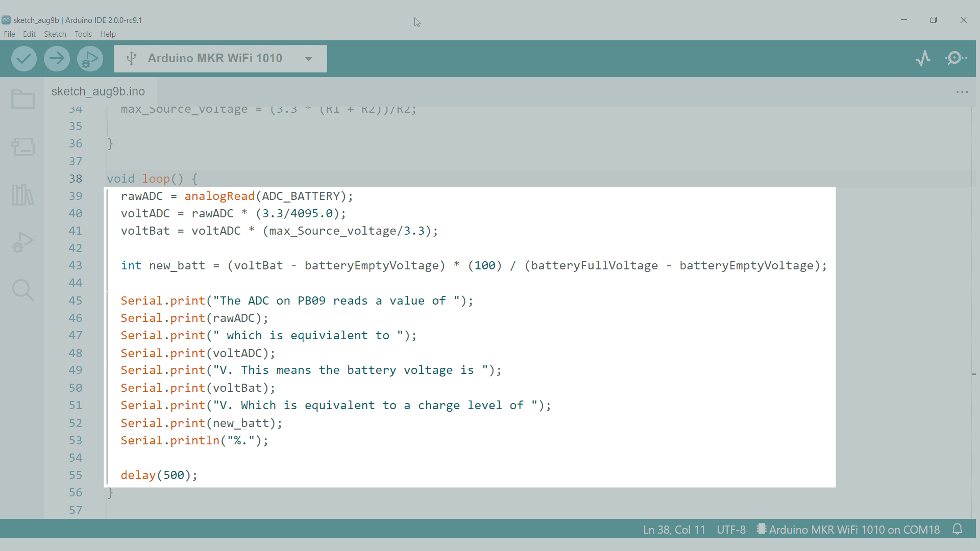Place cursor on the delay(500) line
Screen dimensions: 980x551
point(159,475)
